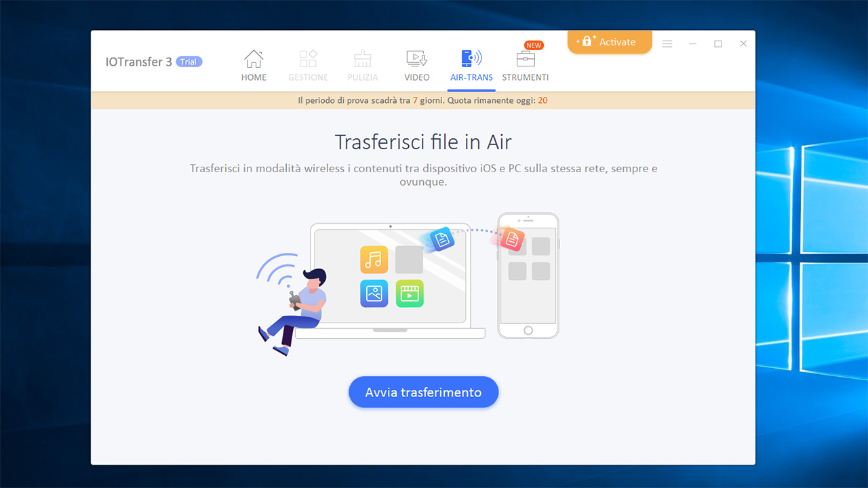Screen dimensions: 868x488
Task: Click the wireless transfer description text
Action: 424,175
